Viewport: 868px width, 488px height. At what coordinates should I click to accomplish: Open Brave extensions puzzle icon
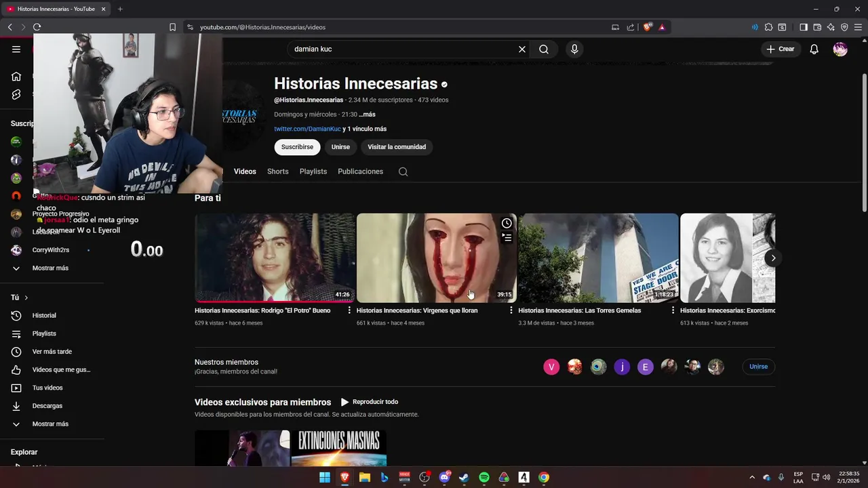click(x=768, y=27)
